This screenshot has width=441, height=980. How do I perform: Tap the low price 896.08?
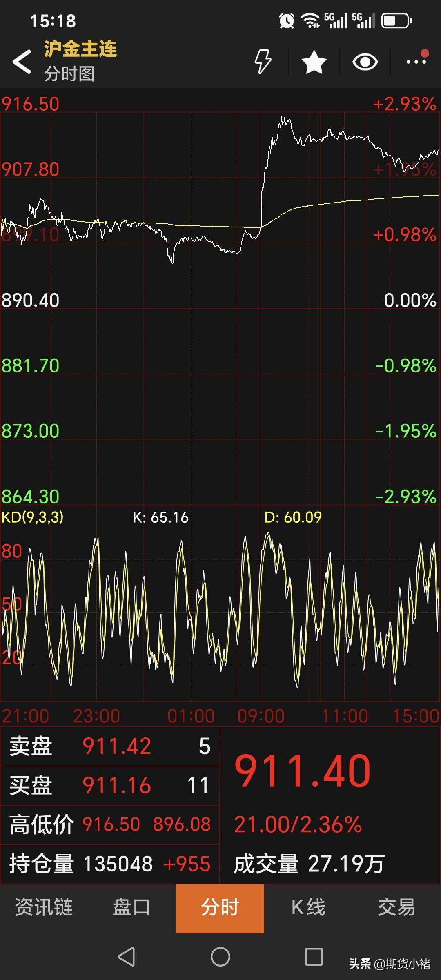(182, 824)
